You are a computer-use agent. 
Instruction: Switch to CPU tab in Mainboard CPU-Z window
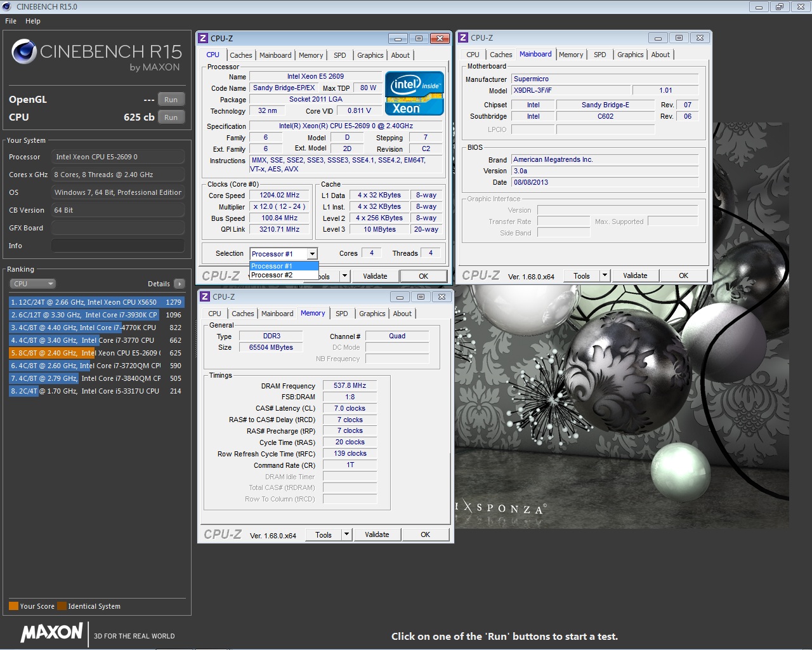[473, 55]
